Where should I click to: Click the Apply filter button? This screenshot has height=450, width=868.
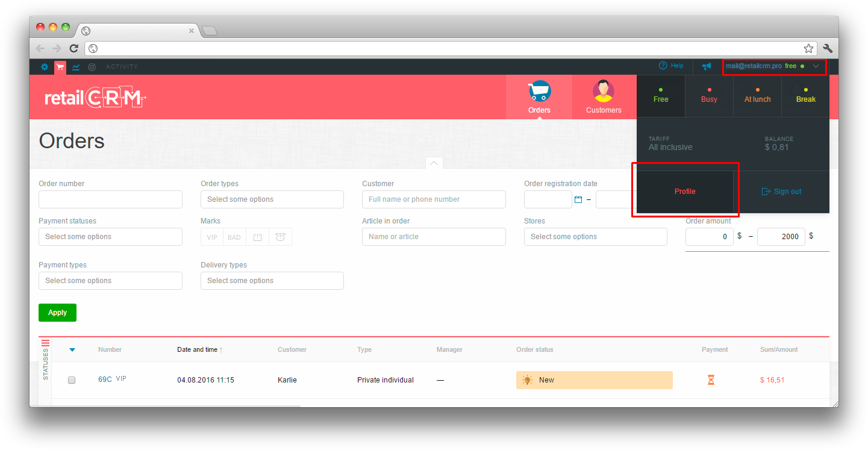57,313
